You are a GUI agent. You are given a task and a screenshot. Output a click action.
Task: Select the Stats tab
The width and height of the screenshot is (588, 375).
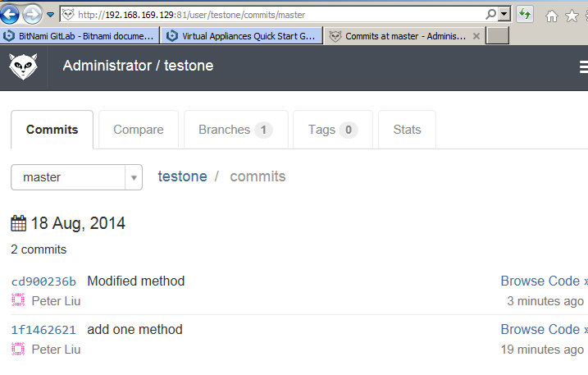(407, 130)
